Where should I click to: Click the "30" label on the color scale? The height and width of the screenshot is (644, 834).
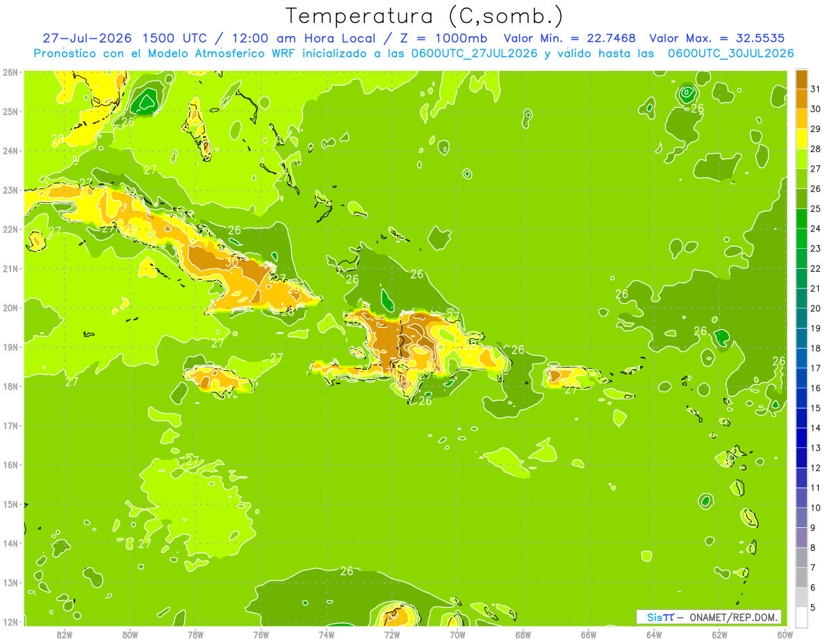coord(815,109)
